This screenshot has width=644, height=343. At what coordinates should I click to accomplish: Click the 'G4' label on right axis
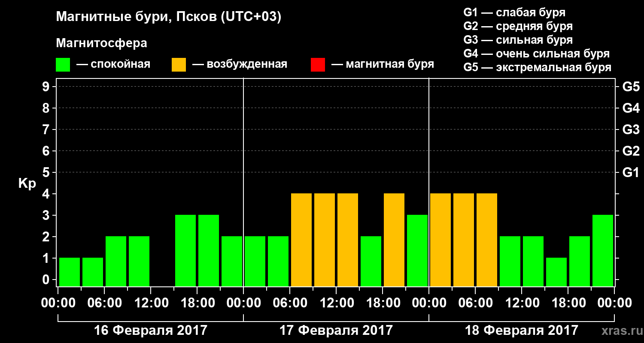tap(631, 108)
